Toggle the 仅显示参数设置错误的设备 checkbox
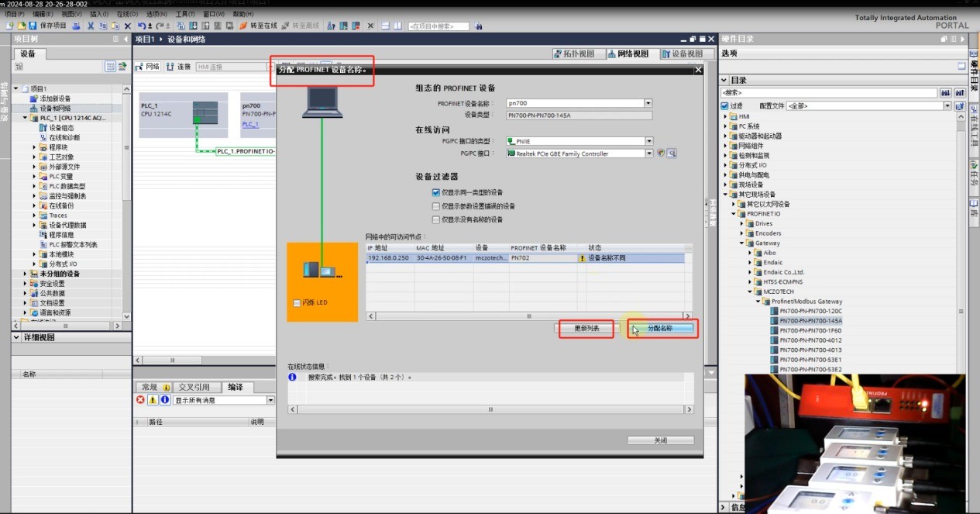Screen dimensions: 980x514 pos(435,206)
